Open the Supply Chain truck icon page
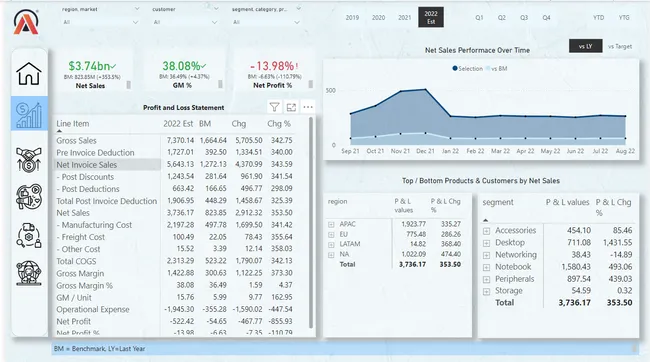This screenshot has width=650, height=362. coord(29,236)
